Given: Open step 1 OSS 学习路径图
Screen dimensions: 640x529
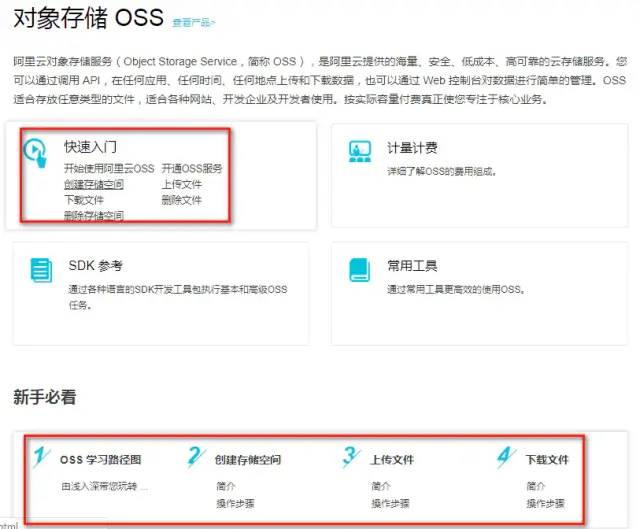Looking at the screenshot, I should 100,460.
